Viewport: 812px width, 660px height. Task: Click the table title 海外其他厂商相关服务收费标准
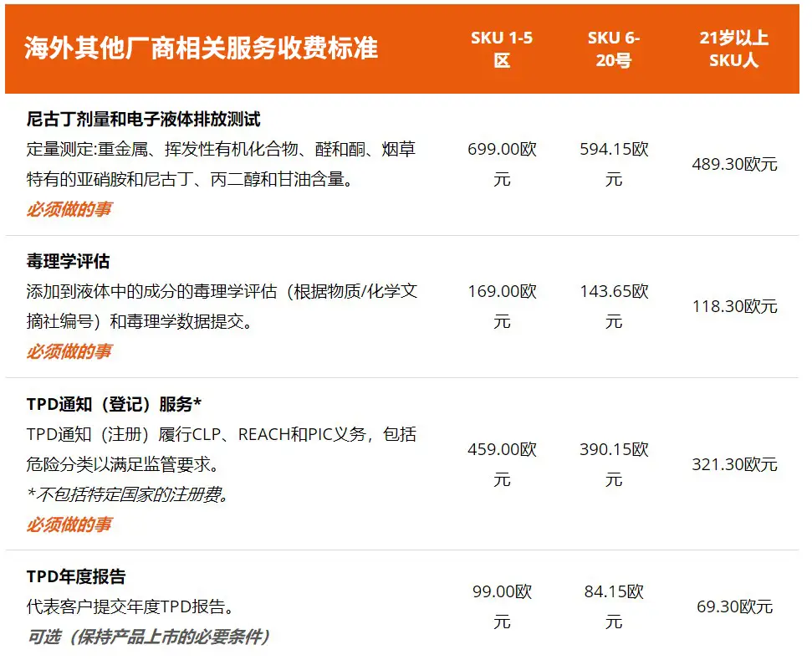point(201,49)
